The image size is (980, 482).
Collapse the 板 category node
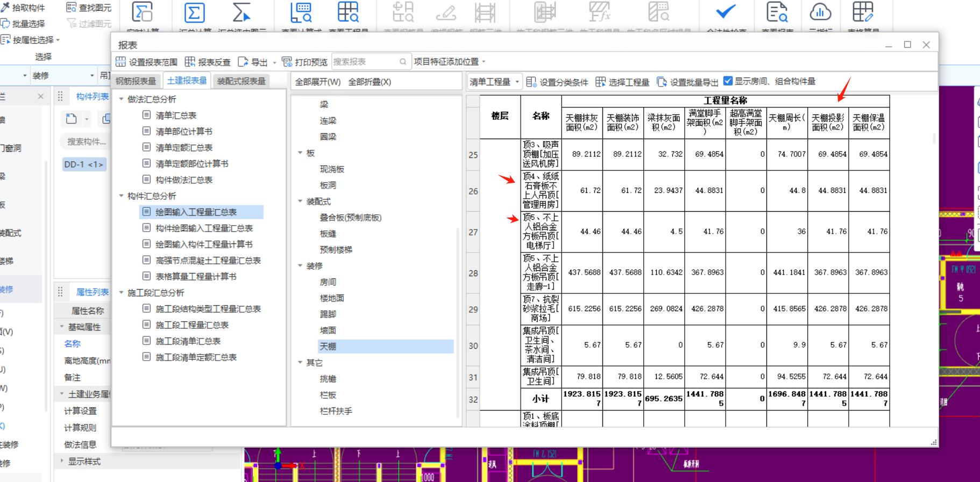click(x=300, y=153)
